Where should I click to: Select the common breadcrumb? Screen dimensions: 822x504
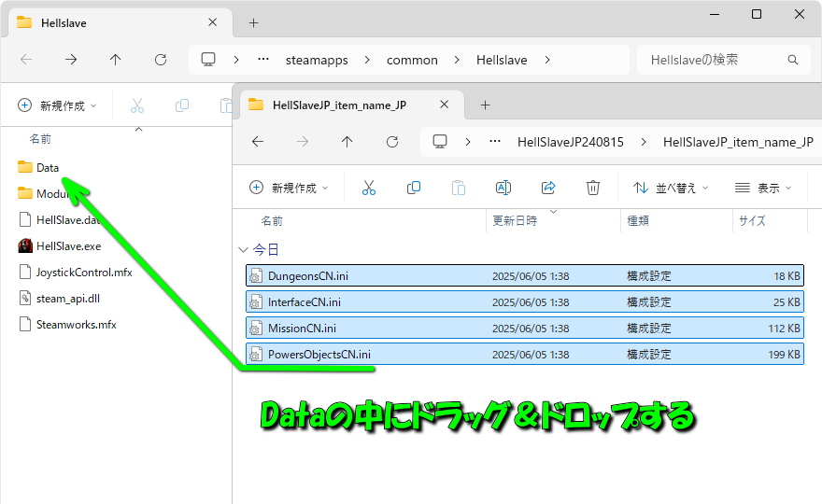point(412,61)
